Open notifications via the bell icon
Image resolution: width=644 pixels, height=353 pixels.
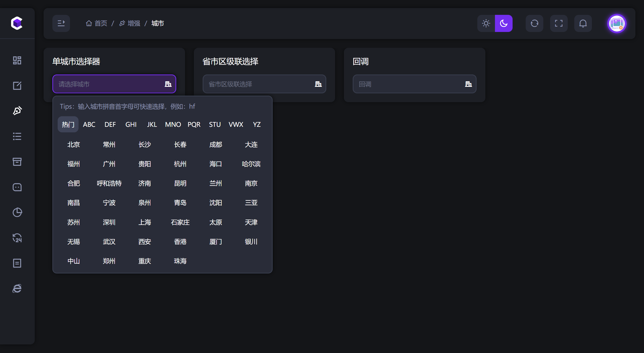(583, 23)
